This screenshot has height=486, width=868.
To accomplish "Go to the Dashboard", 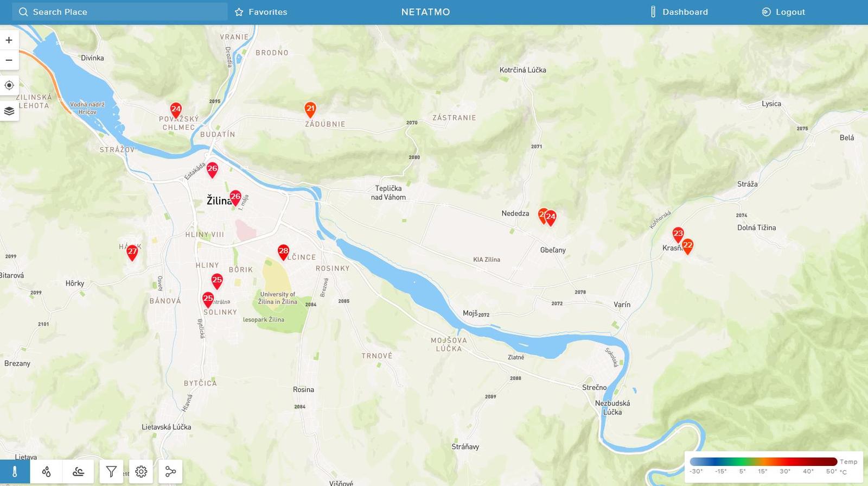I will (x=679, y=12).
